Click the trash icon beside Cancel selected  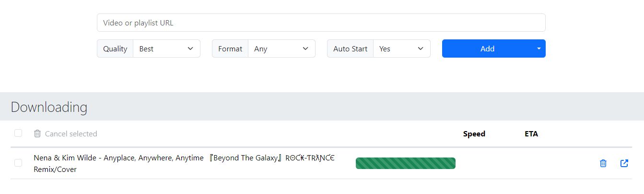pos(37,134)
